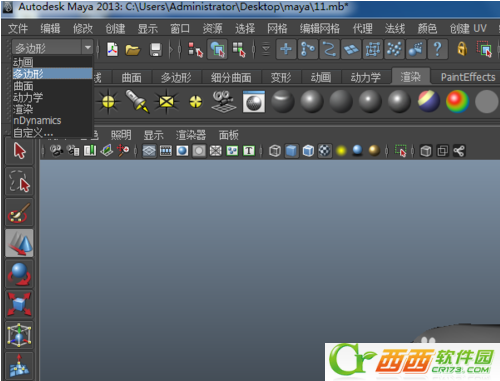Click the 2D pan zoom viewport icon
500x381 pixels.
tap(123, 151)
